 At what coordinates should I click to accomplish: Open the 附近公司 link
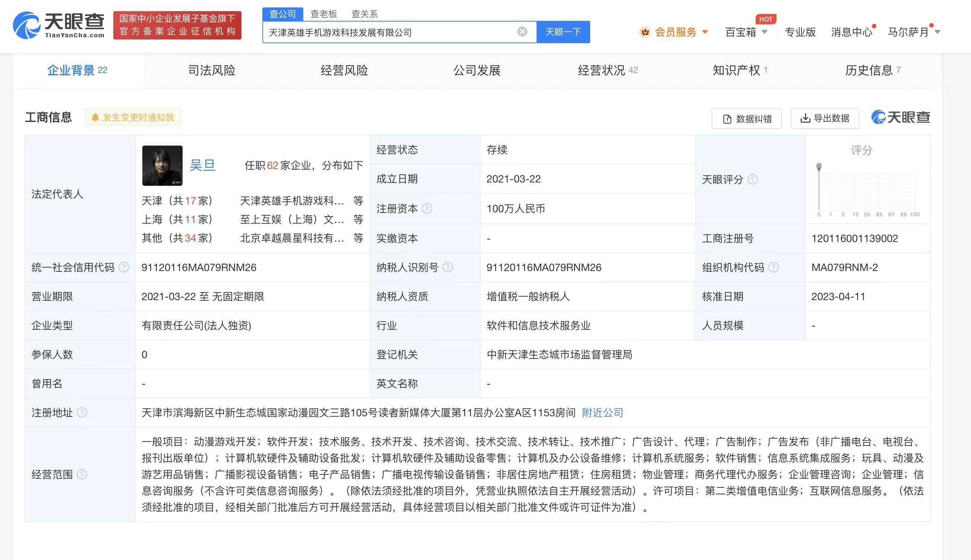[x=602, y=413]
